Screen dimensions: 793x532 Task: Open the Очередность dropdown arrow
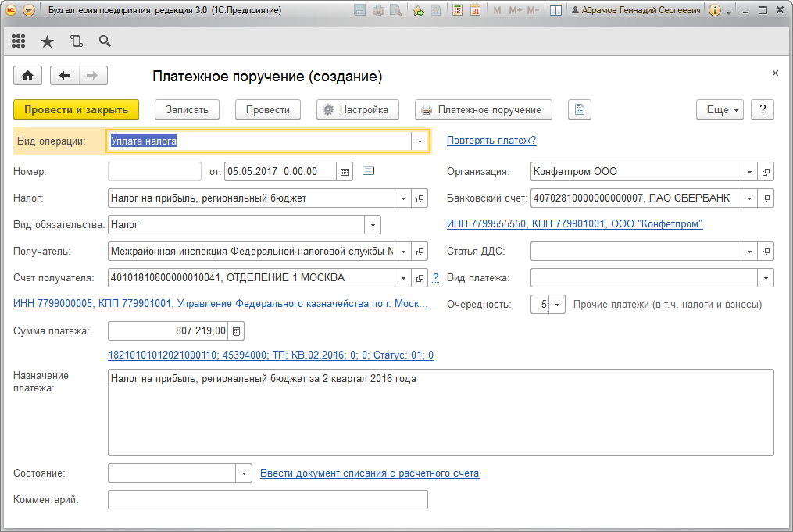557,305
